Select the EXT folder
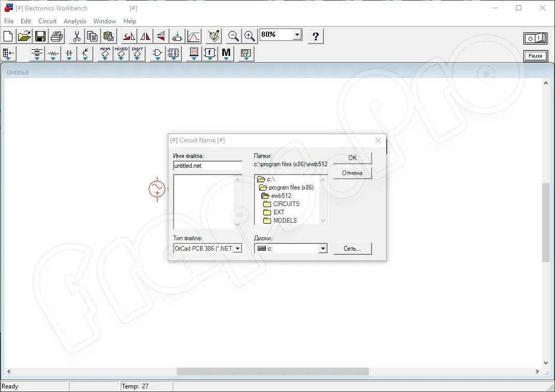The image size is (555, 392). (x=274, y=212)
